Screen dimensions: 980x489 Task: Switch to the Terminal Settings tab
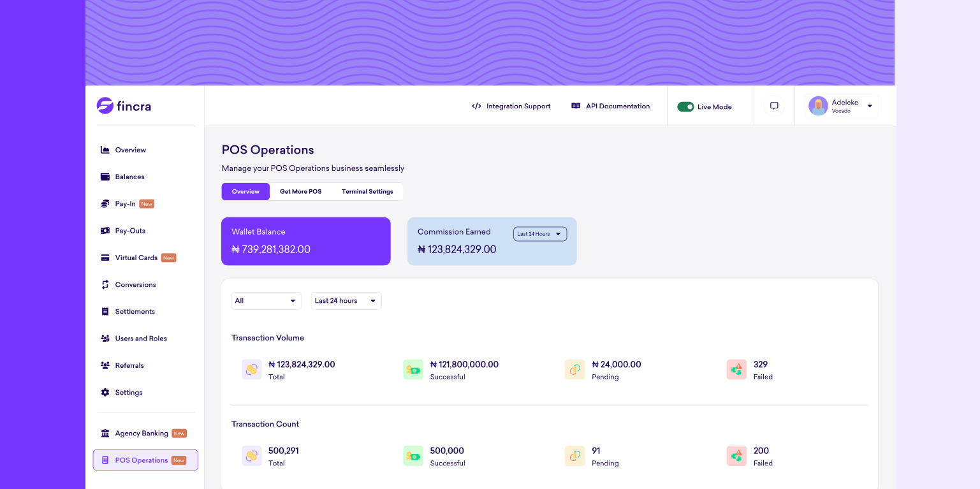pyautogui.click(x=367, y=191)
